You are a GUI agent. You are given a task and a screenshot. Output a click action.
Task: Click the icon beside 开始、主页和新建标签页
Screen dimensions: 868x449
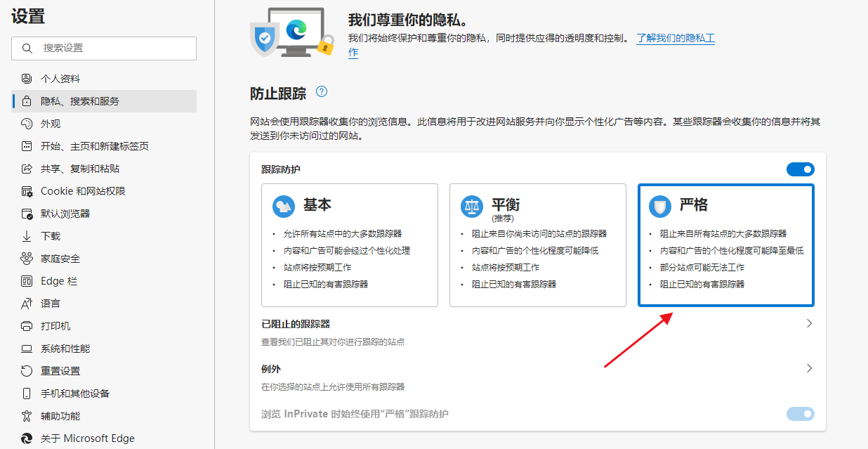[27, 146]
